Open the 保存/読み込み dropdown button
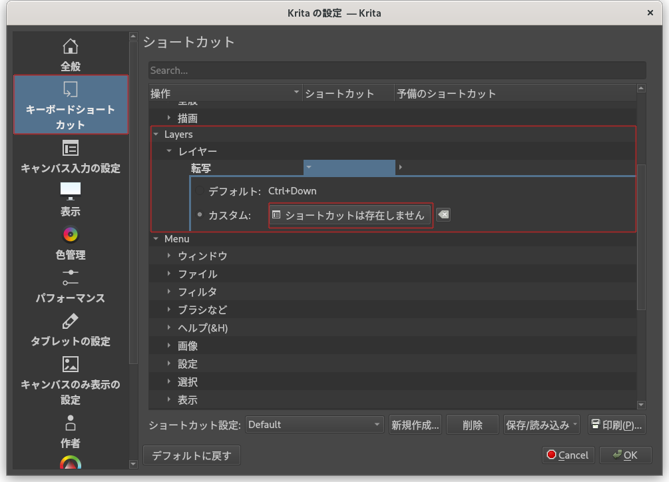 click(x=541, y=425)
